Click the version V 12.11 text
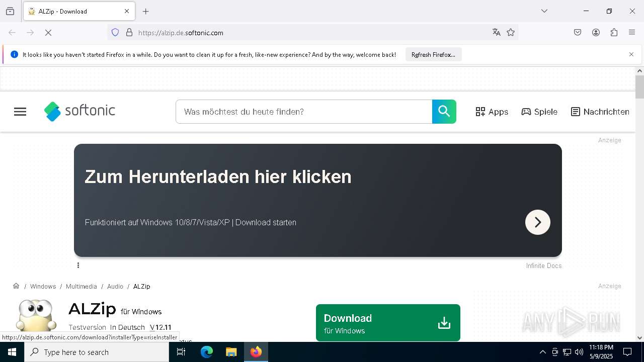Viewport: 644px width, 362px height. (160, 327)
